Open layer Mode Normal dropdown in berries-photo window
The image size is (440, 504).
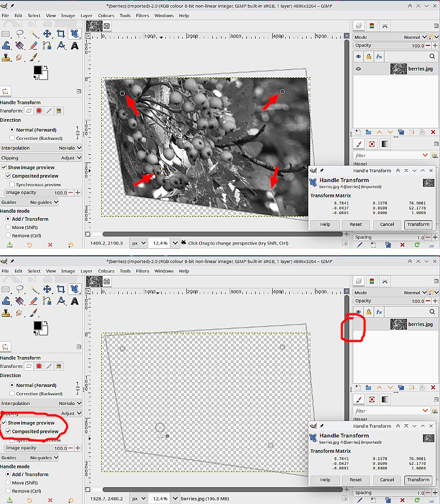(x=390, y=37)
